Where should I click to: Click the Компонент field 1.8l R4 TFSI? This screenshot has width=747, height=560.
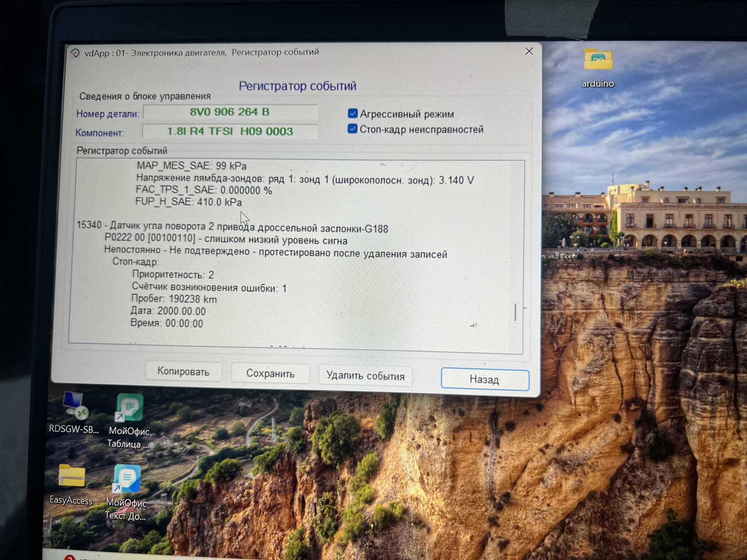tap(230, 131)
